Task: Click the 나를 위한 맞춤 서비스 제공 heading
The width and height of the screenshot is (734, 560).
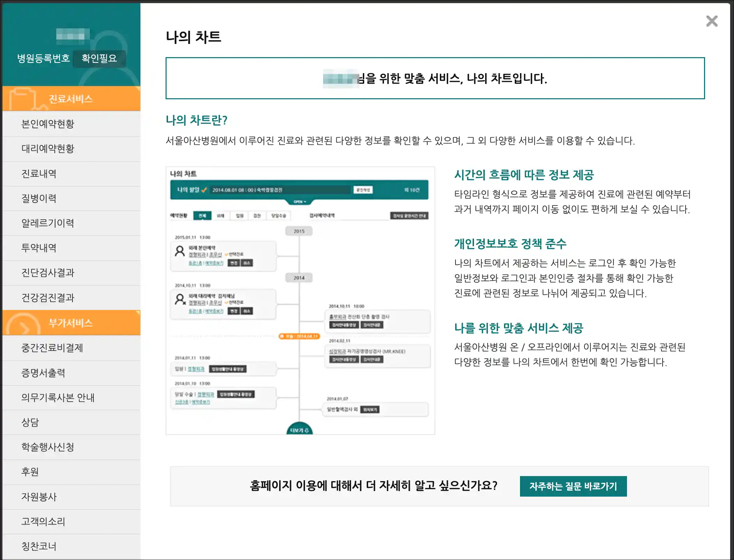Action: (519, 328)
